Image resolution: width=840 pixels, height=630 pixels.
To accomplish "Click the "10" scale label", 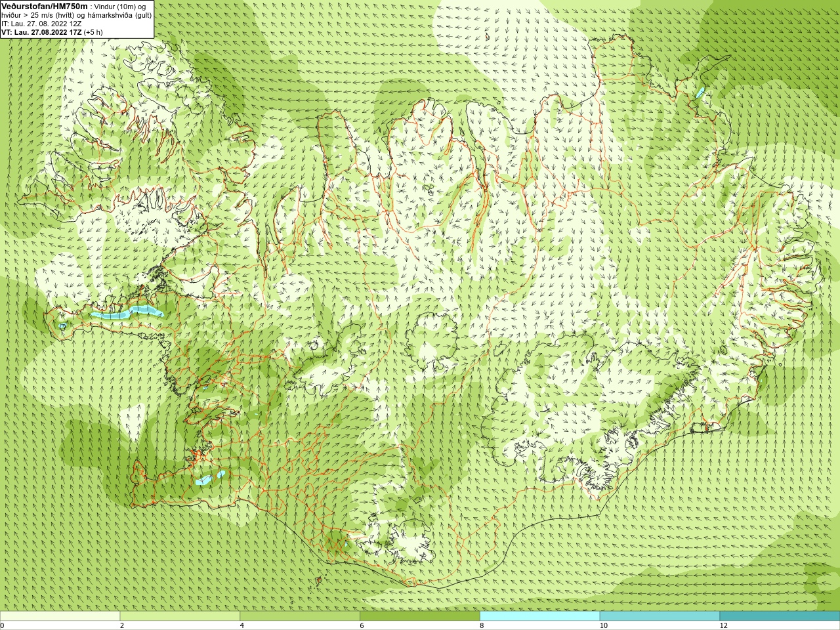I will [x=604, y=625].
